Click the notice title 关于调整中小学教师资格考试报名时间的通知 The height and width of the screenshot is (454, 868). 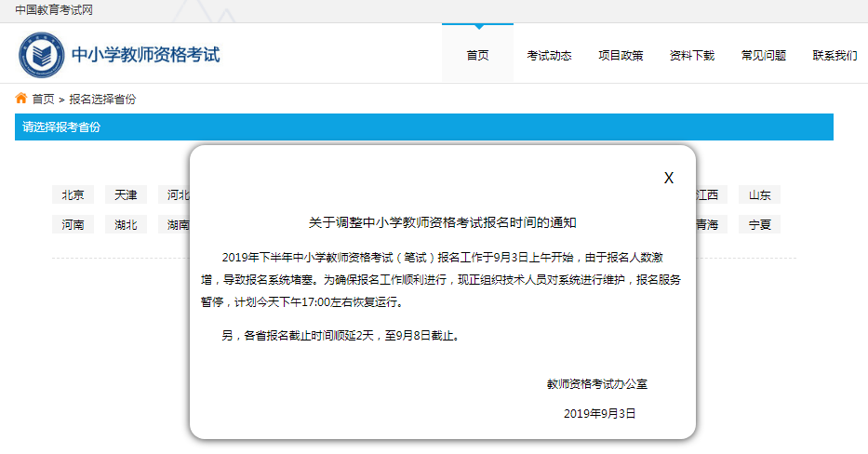(442, 222)
